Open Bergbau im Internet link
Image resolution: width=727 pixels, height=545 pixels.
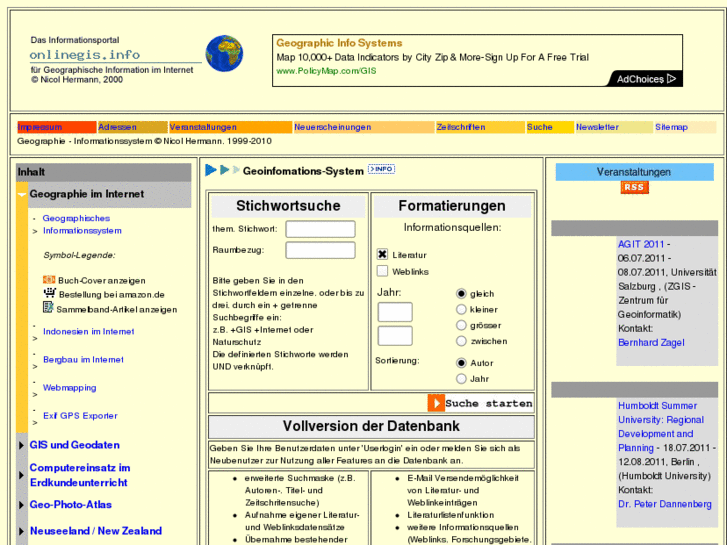(83, 359)
